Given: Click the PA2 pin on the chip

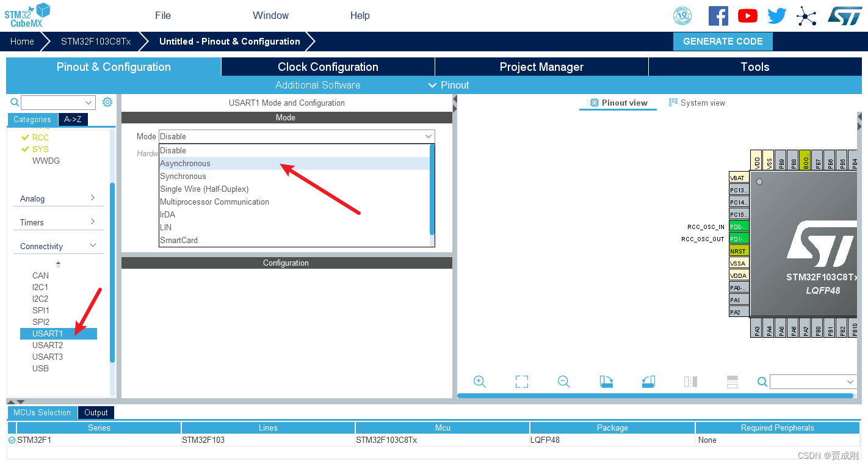Looking at the screenshot, I should [x=739, y=312].
